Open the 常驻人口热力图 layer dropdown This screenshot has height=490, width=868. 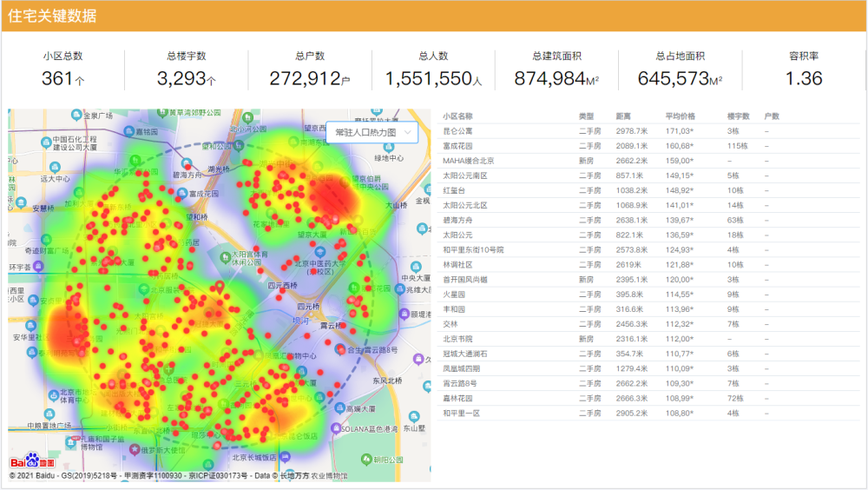372,132
